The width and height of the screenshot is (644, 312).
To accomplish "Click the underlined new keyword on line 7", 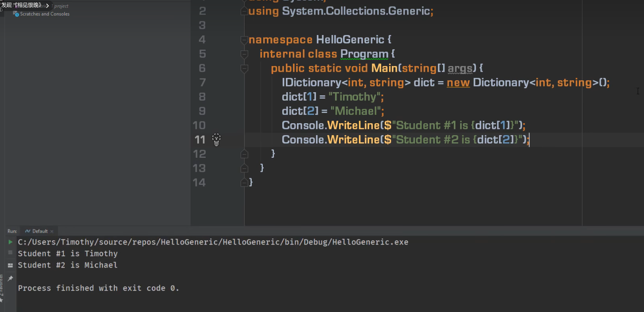I will point(458,83).
